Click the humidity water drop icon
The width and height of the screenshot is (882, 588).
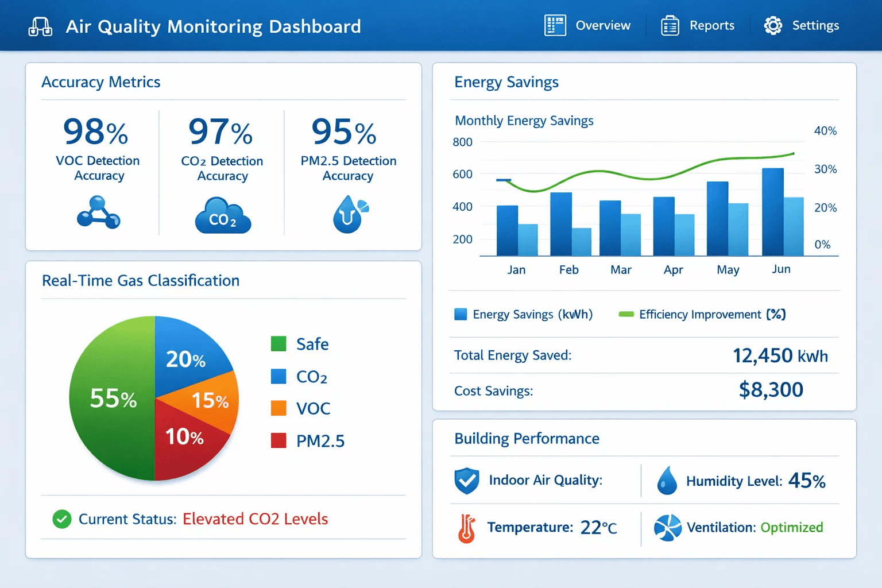tap(667, 481)
